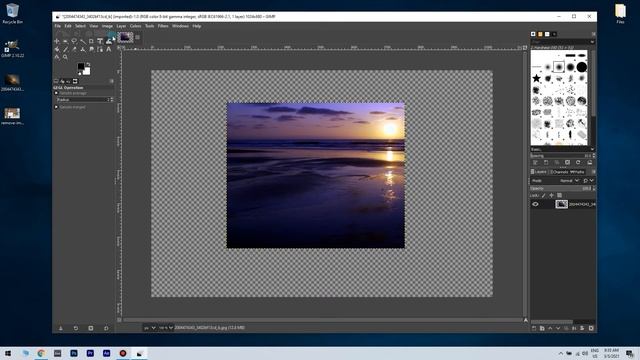Image resolution: width=640 pixels, height=360 pixels.
Task: Create a new layer
Action: tap(534, 328)
